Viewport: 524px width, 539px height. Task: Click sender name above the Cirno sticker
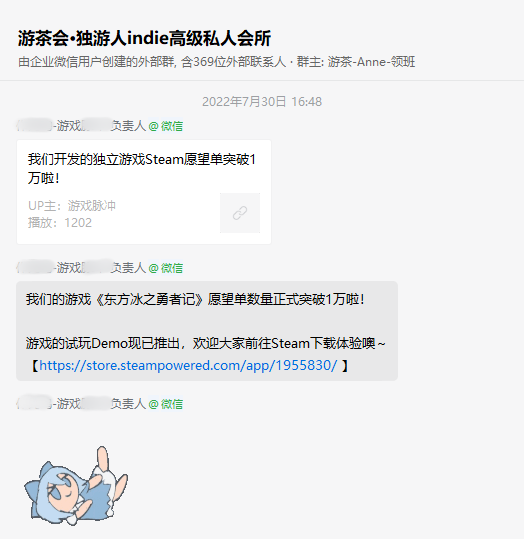(x=81, y=404)
